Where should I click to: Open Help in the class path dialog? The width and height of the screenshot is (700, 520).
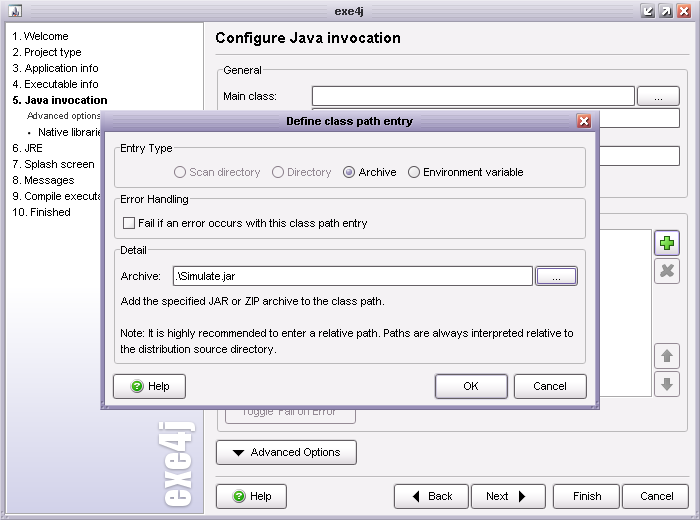click(150, 386)
